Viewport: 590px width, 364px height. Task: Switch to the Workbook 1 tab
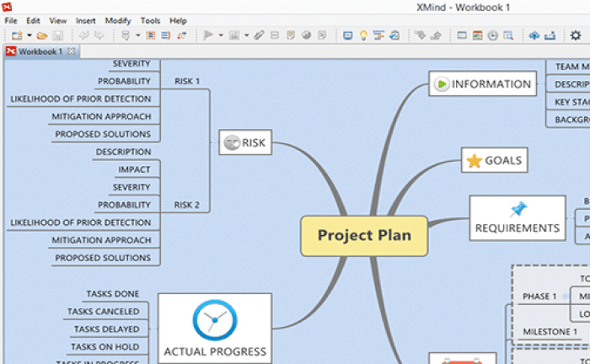click(x=40, y=51)
